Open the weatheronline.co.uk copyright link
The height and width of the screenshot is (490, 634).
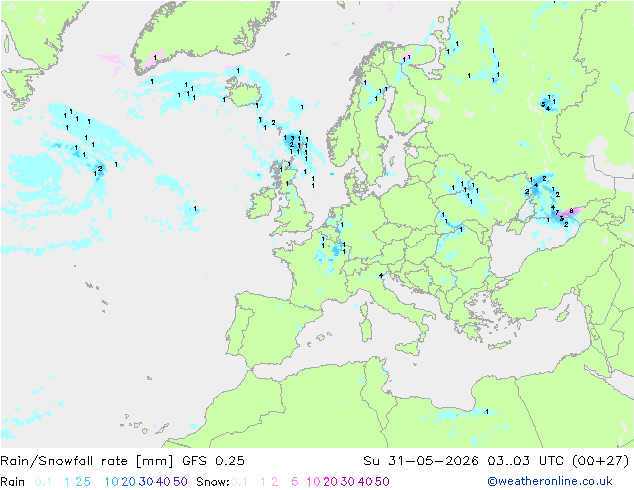(550, 481)
